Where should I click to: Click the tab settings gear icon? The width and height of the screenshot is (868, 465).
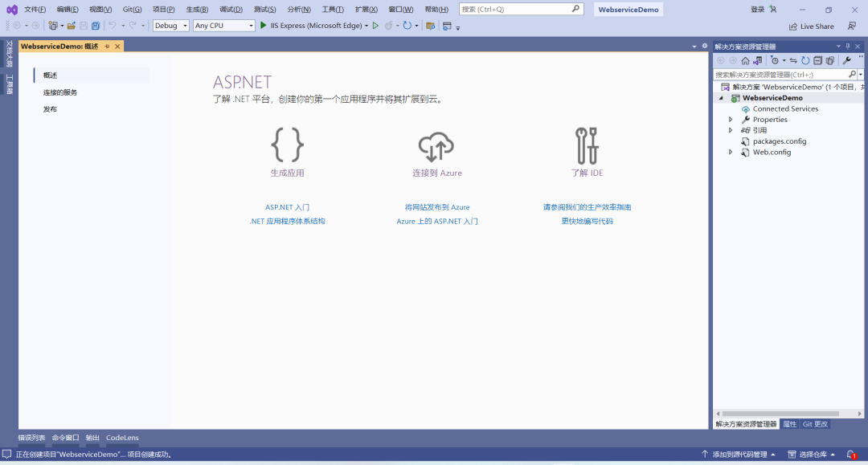pyautogui.click(x=705, y=46)
